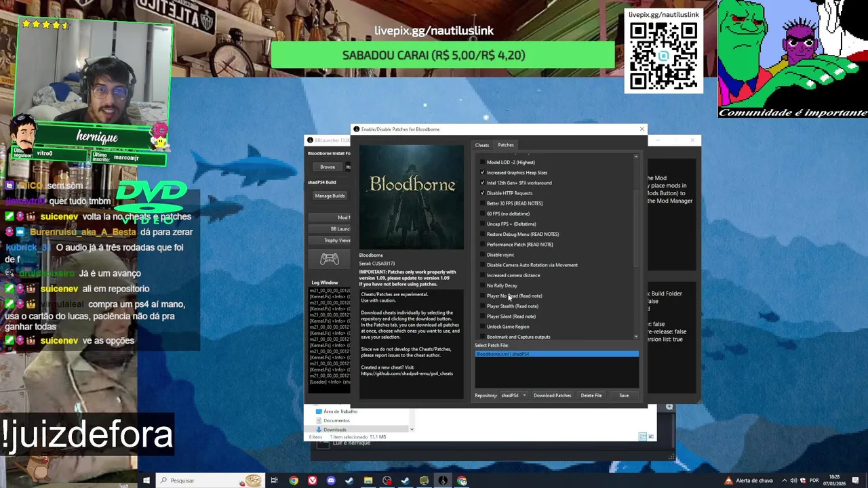Open Discord from the taskbar

click(x=330, y=481)
